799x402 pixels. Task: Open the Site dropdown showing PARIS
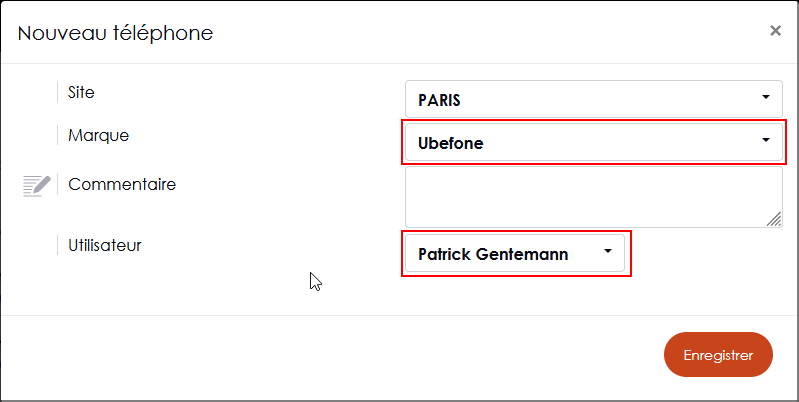(594, 99)
